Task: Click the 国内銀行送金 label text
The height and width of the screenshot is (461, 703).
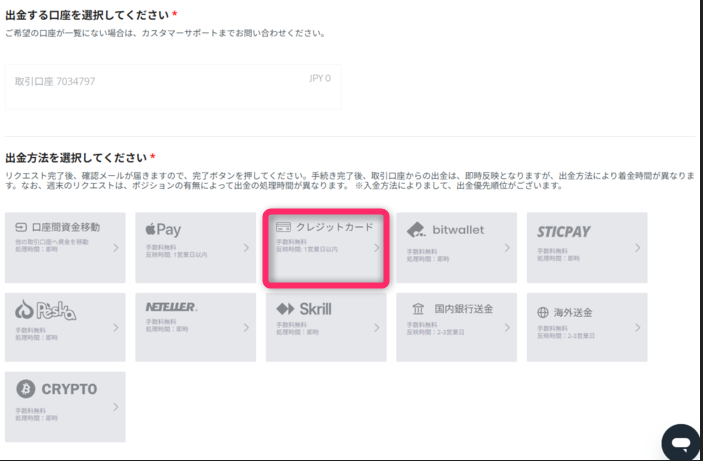Action: click(464, 310)
